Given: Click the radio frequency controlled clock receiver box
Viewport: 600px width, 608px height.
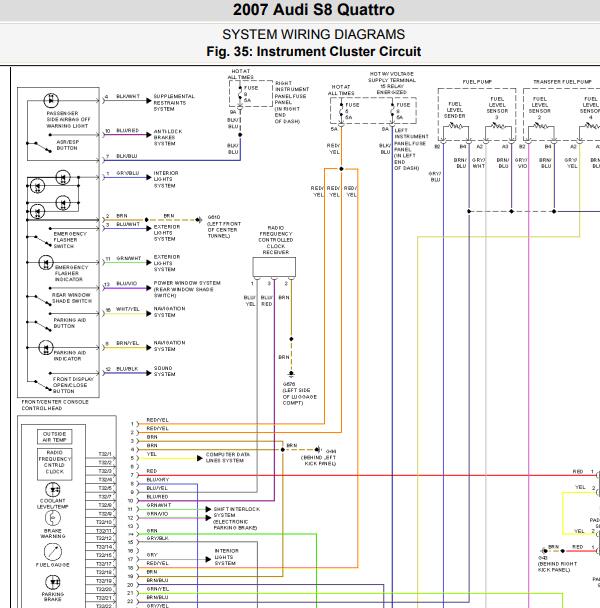Looking at the screenshot, I should click(274, 267).
